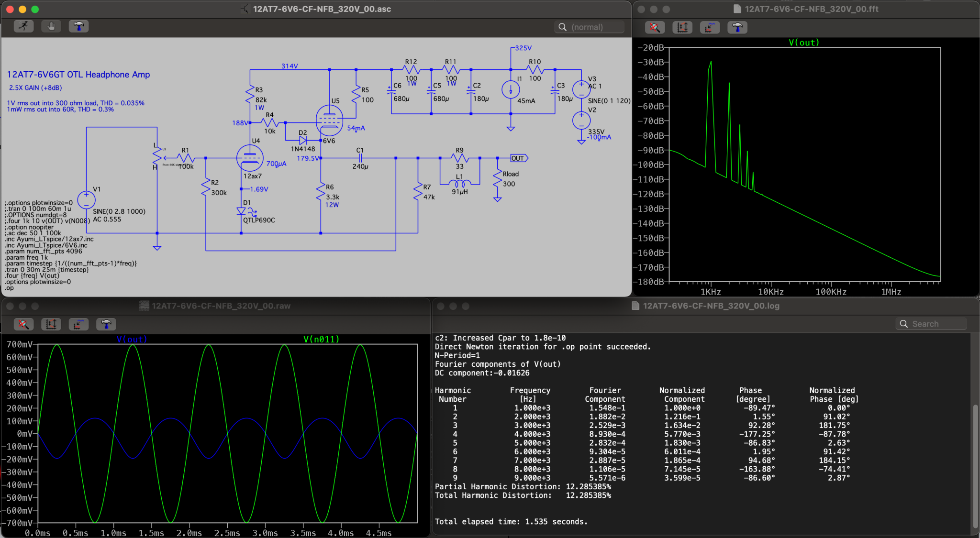Click the '325V' supply voltage label
Image resolution: width=980 pixels, height=538 pixels.
523,48
